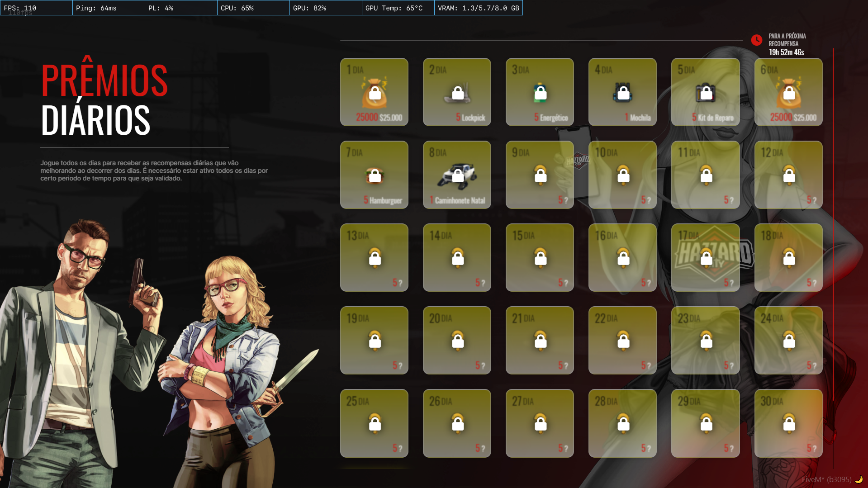Open the Day 18 locked reward tile
The height and width of the screenshot is (488, 868).
[x=788, y=258]
